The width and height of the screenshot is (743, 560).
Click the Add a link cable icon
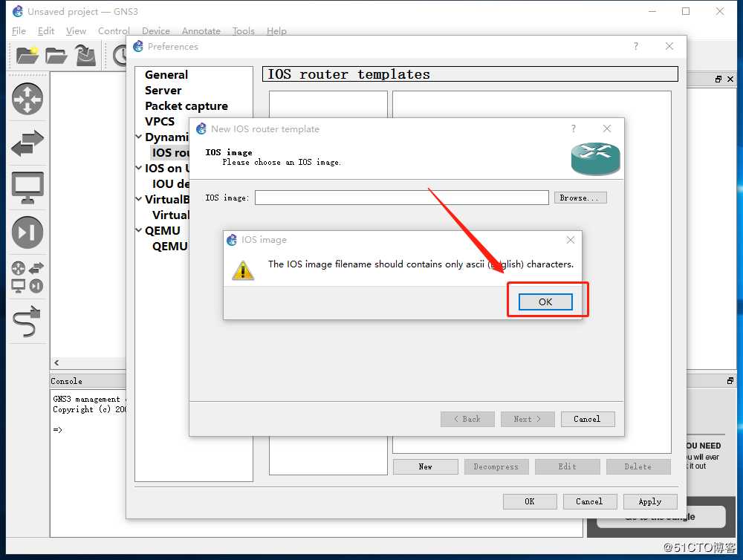tap(27, 321)
